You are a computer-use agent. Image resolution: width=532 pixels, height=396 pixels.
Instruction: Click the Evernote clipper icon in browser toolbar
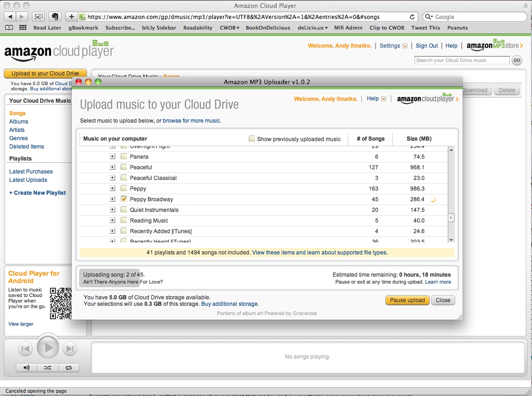tap(55, 16)
